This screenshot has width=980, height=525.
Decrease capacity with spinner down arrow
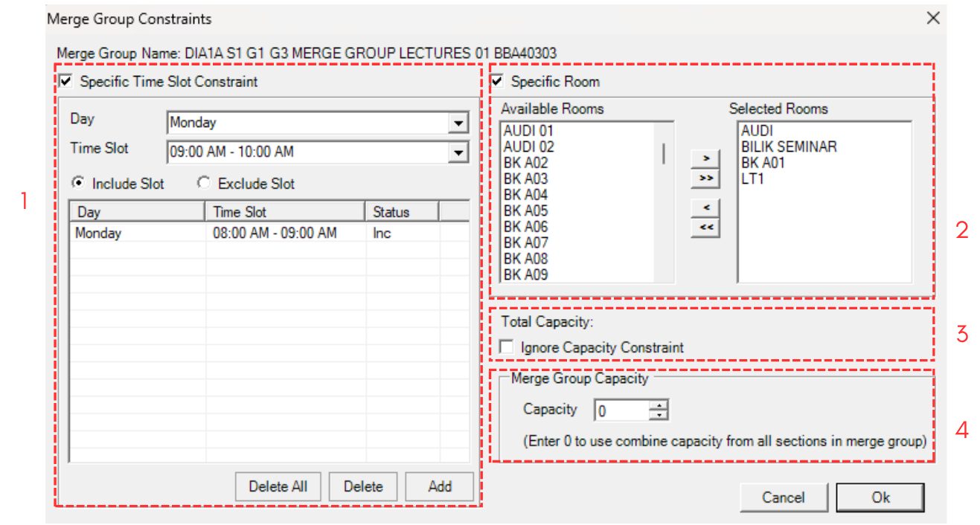tap(659, 415)
